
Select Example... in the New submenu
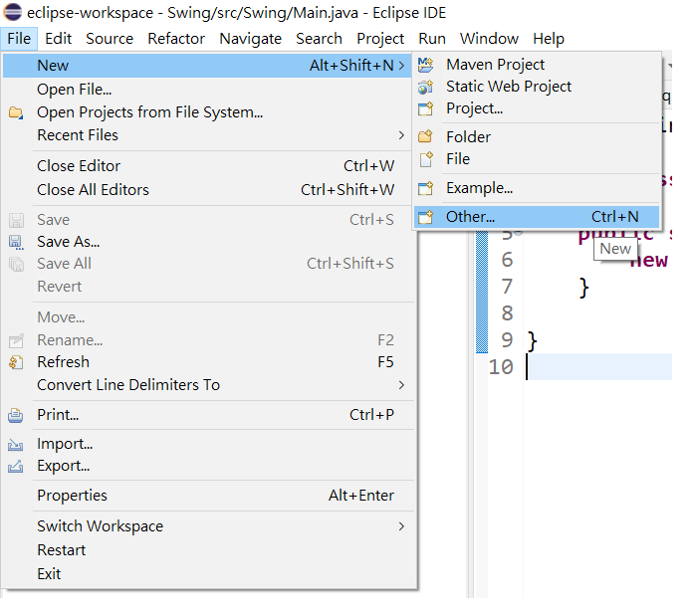coord(537,188)
